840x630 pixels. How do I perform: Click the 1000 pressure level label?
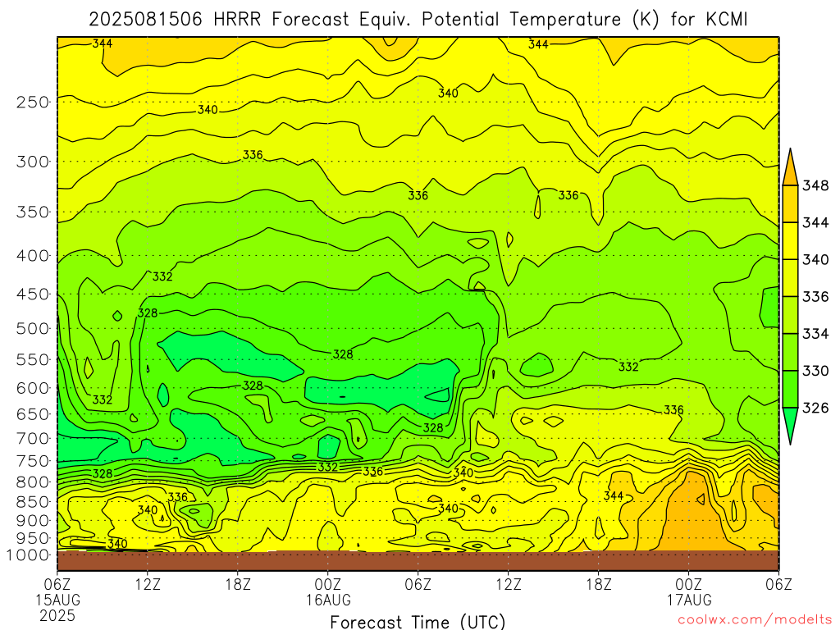tap(28, 555)
